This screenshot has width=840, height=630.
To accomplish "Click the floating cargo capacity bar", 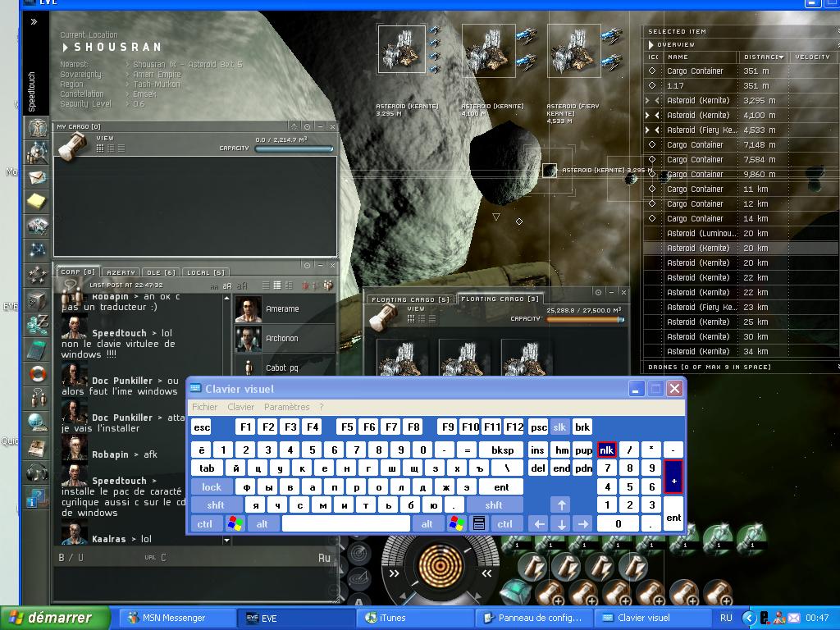I will coord(585,320).
